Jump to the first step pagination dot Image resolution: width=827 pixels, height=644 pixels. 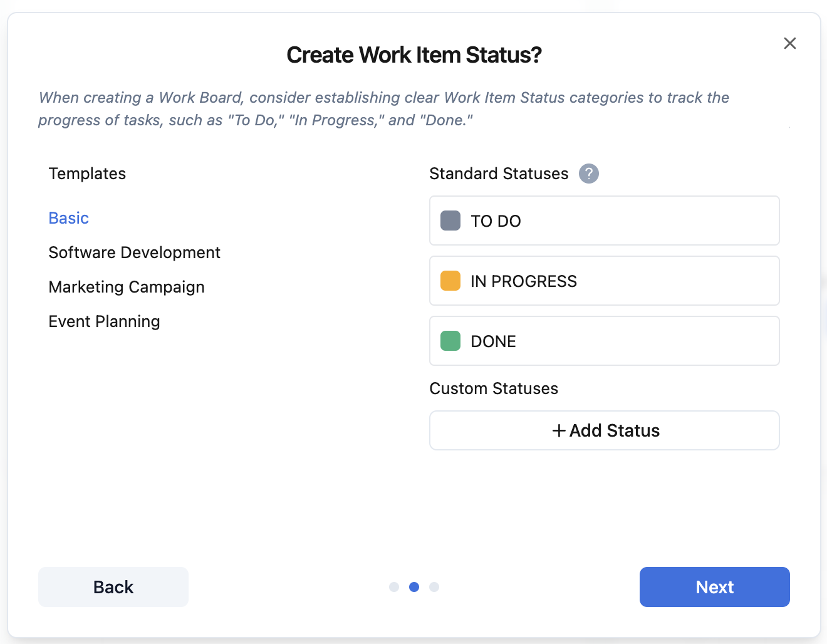[394, 587]
